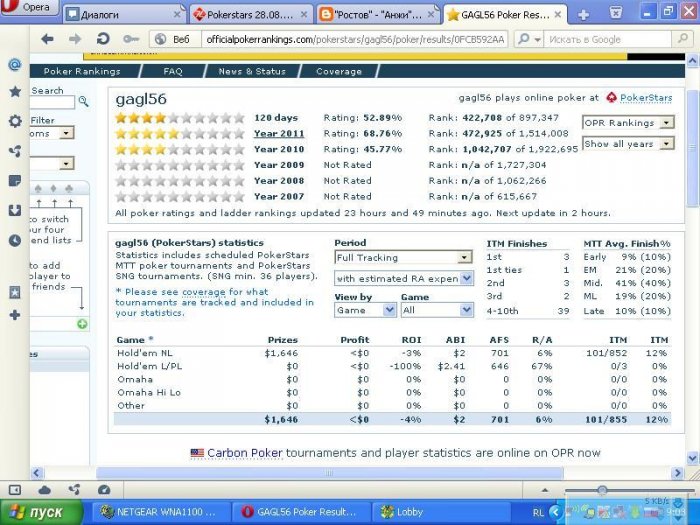Follow the PokerStars link
This screenshot has height=525, width=700.
point(646,98)
